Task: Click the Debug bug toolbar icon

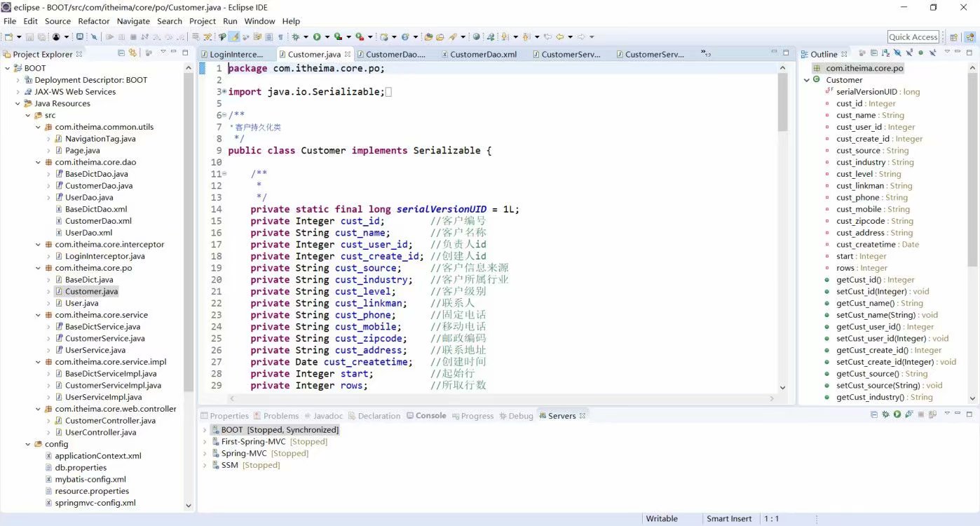Action: point(295,36)
